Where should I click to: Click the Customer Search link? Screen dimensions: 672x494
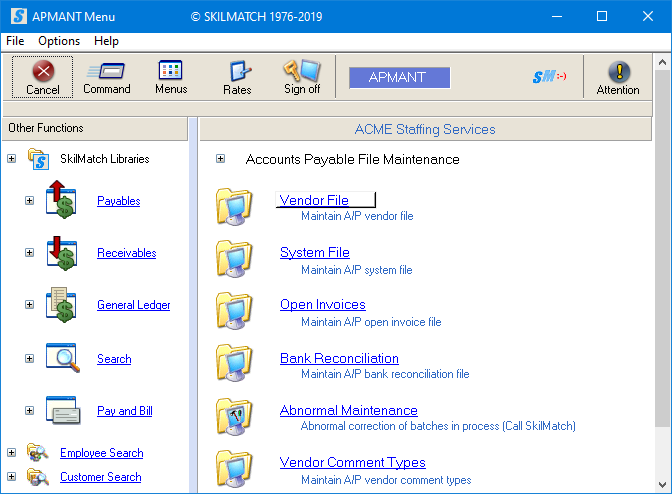(x=101, y=477)
